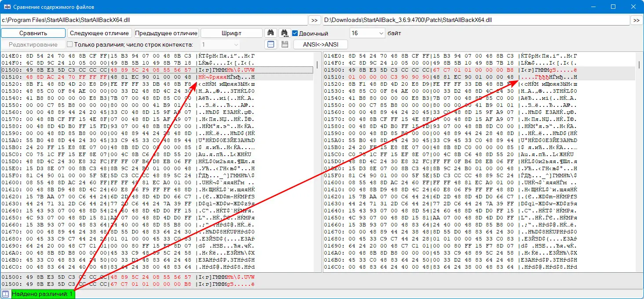Select right pane row 01500 with bytes 67 C7 01 01
Screen dimensions: 644x299
[479, 70]
